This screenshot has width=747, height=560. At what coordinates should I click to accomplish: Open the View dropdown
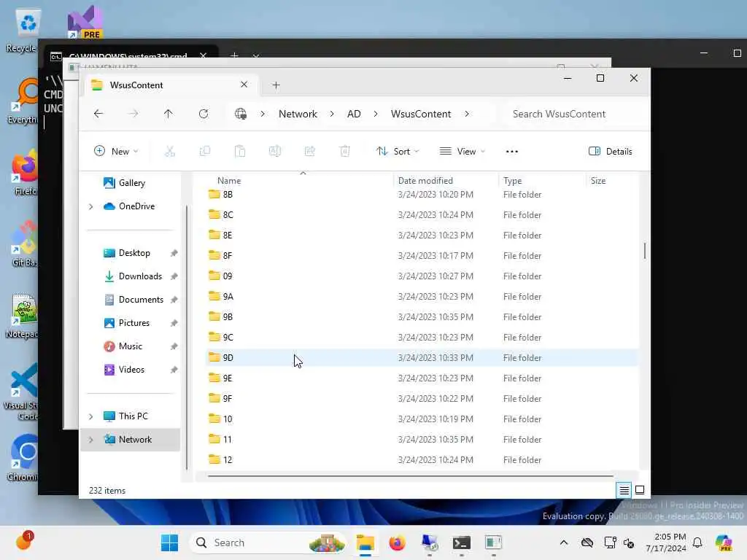pos(462,152)
